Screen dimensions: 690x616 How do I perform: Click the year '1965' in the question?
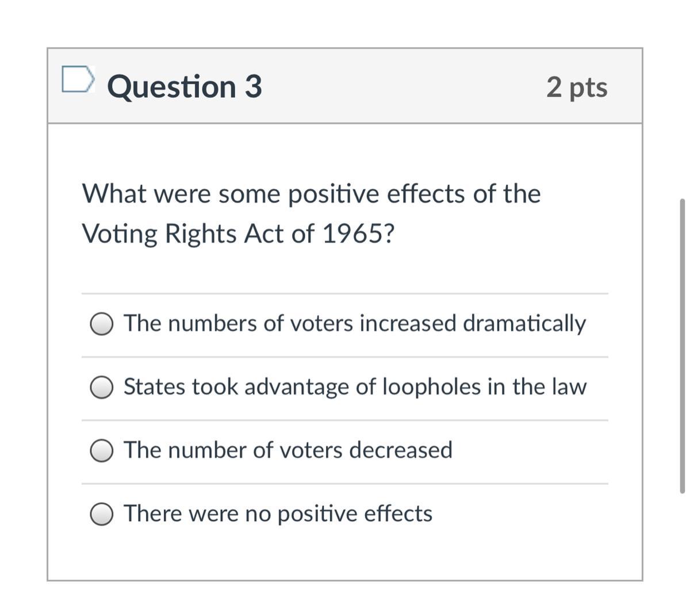point(351,234)
